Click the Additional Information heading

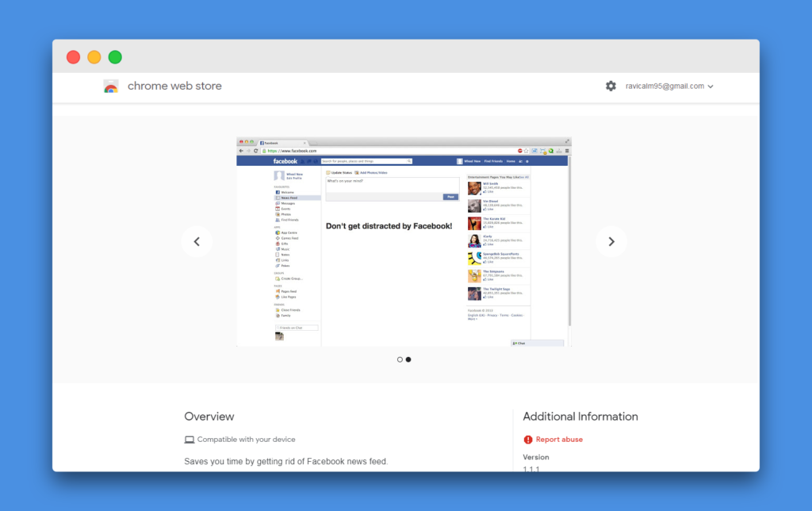click(580, 417)
